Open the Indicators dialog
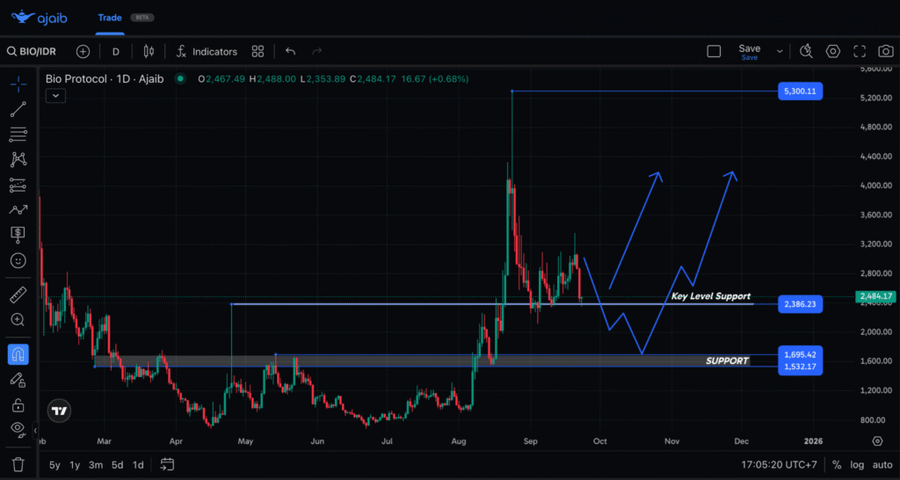The image size is (900, 480). point(207,52)
